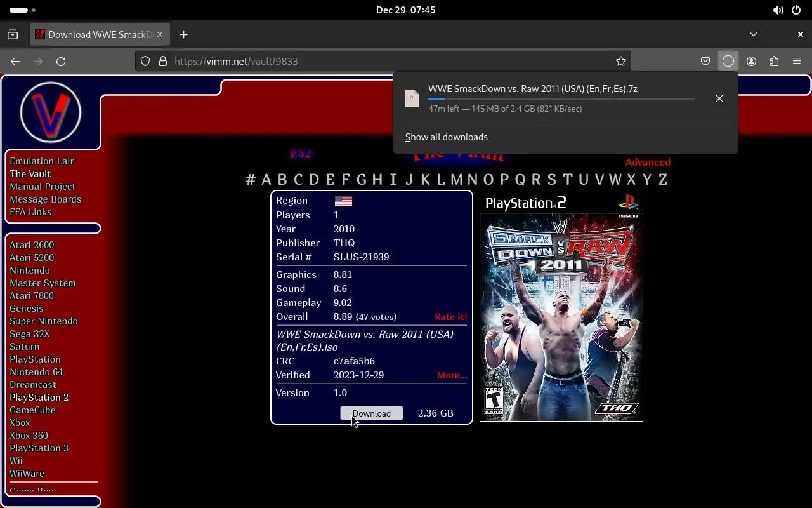Click the More... link
The width and height of the screenshot is (812, 508).
452,375
